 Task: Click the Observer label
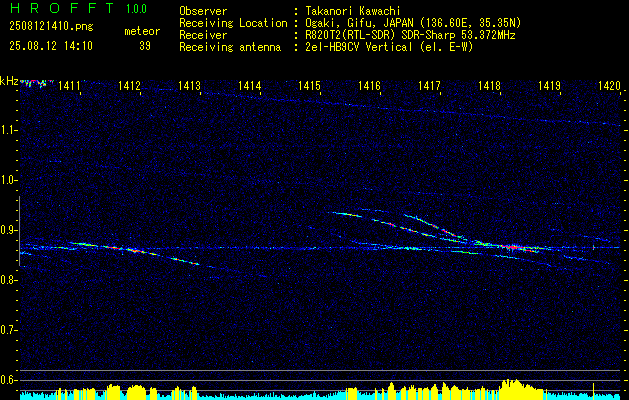(x=203, y=11)
